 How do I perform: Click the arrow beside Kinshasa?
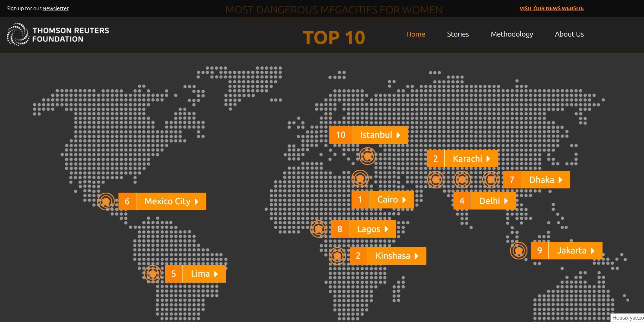[x=417, y=256]
